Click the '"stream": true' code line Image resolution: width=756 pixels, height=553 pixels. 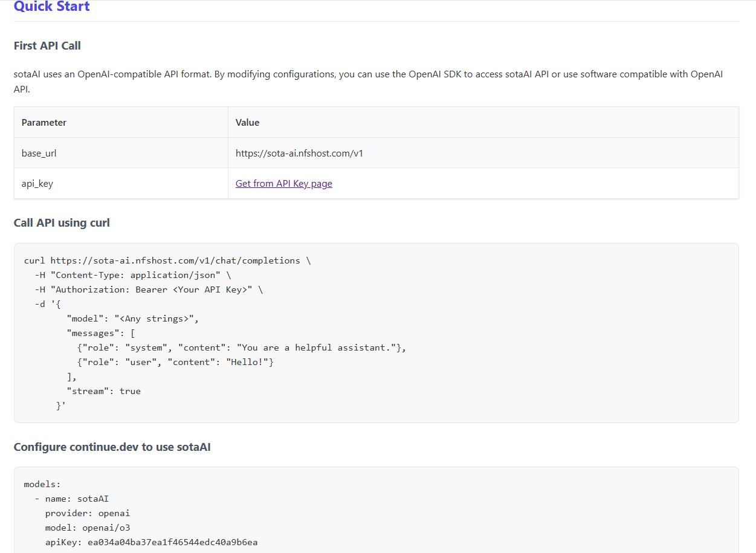(103, 391)
